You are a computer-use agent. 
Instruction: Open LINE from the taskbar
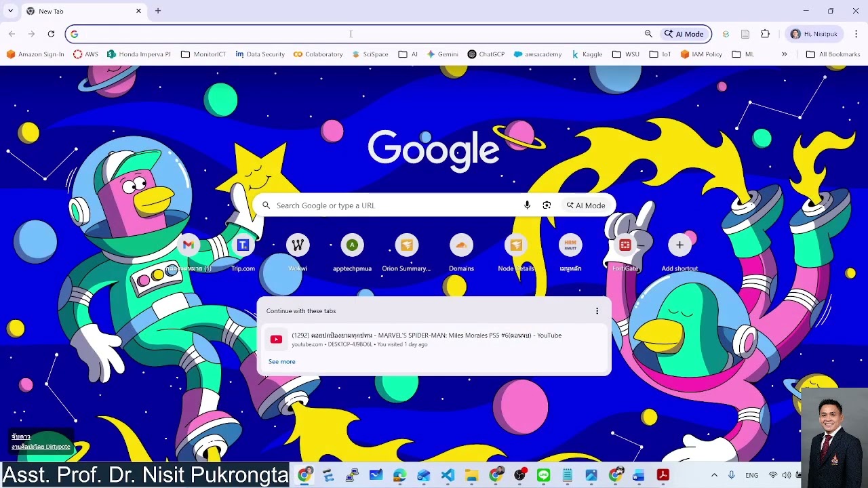[x=543, y=475]
